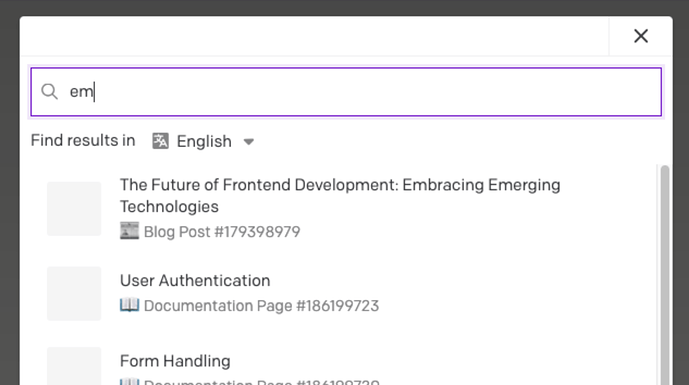The width and height of the screenshot is (689, 385).
Task: Click the book icon under Form Handling
Action: pyautogui.click(x=129, y=381)
